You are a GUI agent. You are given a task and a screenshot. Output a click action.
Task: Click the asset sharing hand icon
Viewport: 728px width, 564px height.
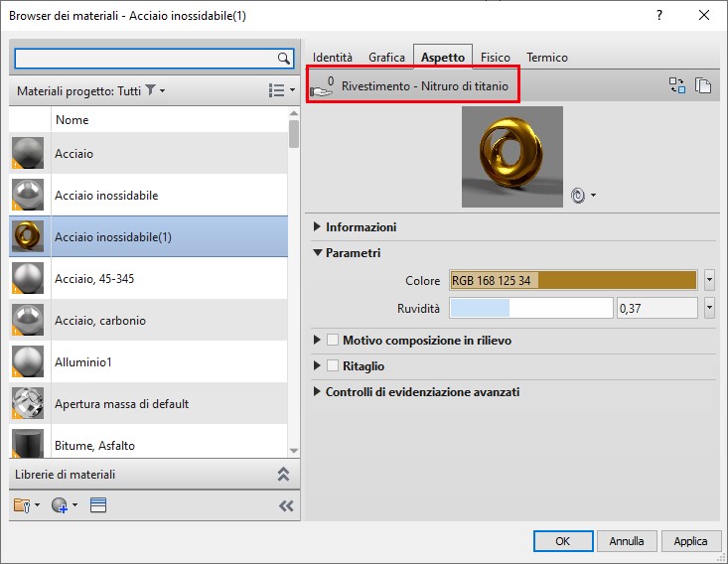tap(322, 86)
